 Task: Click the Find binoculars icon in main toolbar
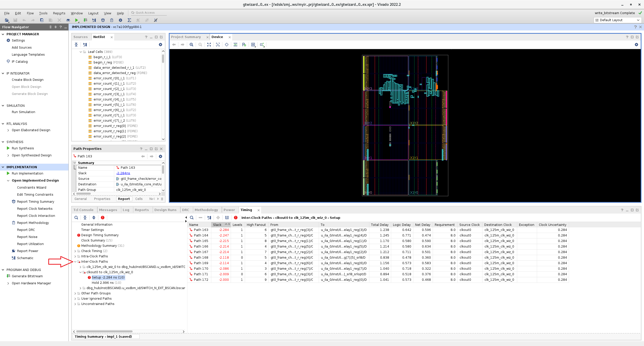[x=68, y=20]
